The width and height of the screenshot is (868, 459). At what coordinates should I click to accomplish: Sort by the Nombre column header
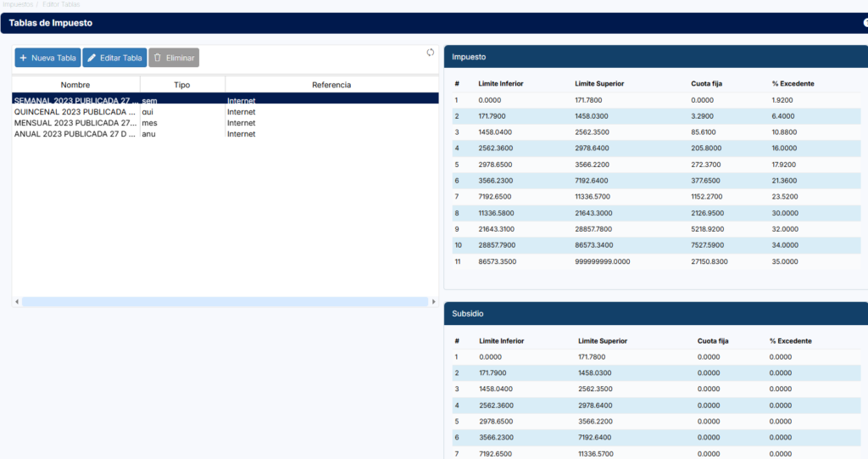(75, 85)
